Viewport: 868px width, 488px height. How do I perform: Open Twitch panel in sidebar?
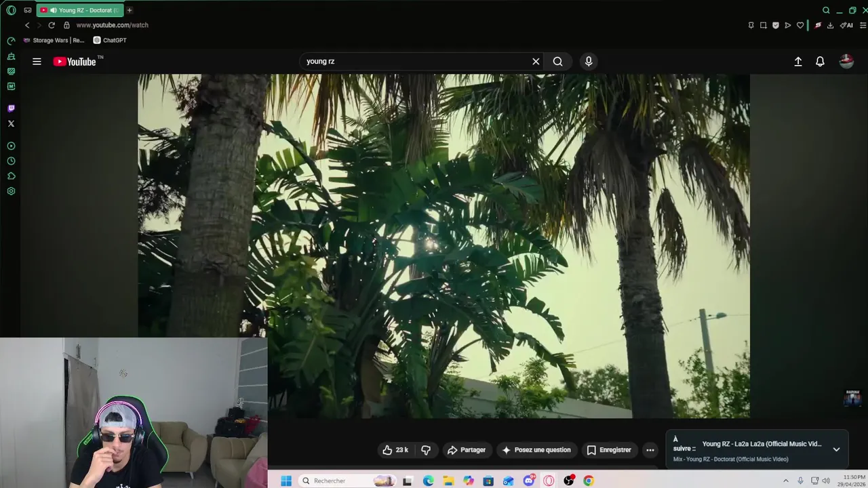click(x=11, y=108)
